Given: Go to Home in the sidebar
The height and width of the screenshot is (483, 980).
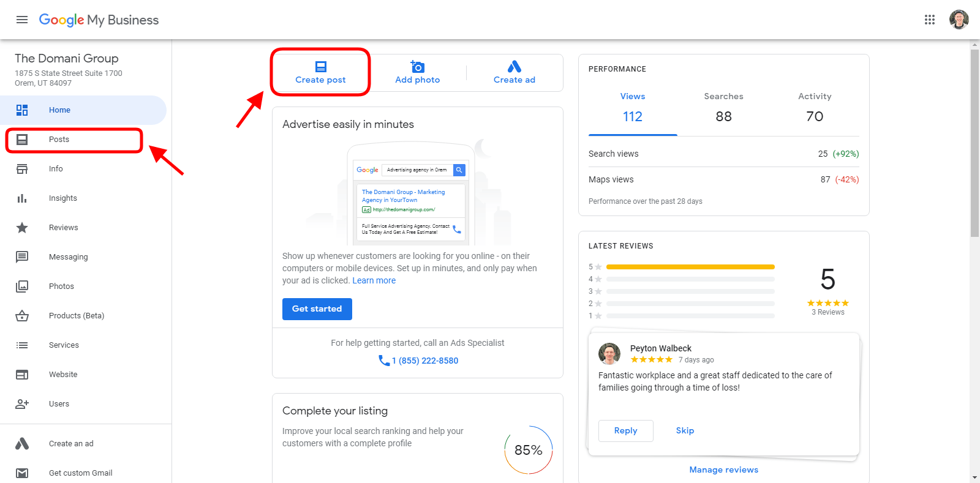Looking at the screenshot, I should click(83, 110).
